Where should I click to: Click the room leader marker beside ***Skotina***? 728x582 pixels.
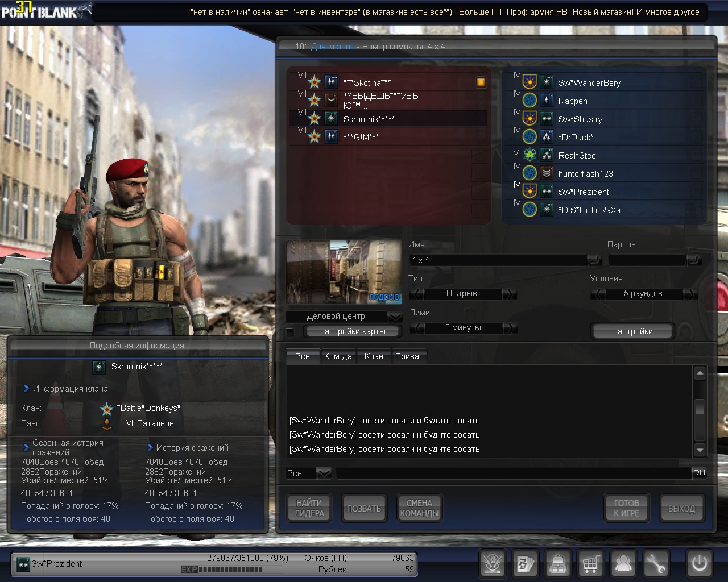click(481, 82)
